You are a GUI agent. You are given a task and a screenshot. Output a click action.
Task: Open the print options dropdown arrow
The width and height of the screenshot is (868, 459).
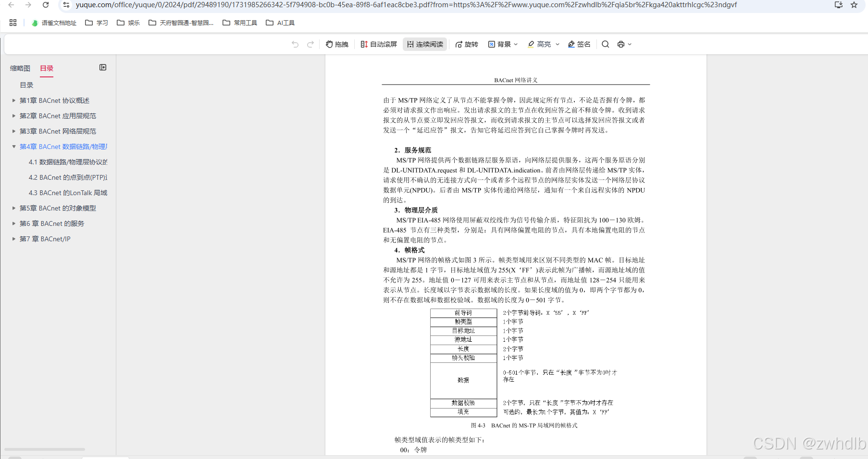pos(630,44)
